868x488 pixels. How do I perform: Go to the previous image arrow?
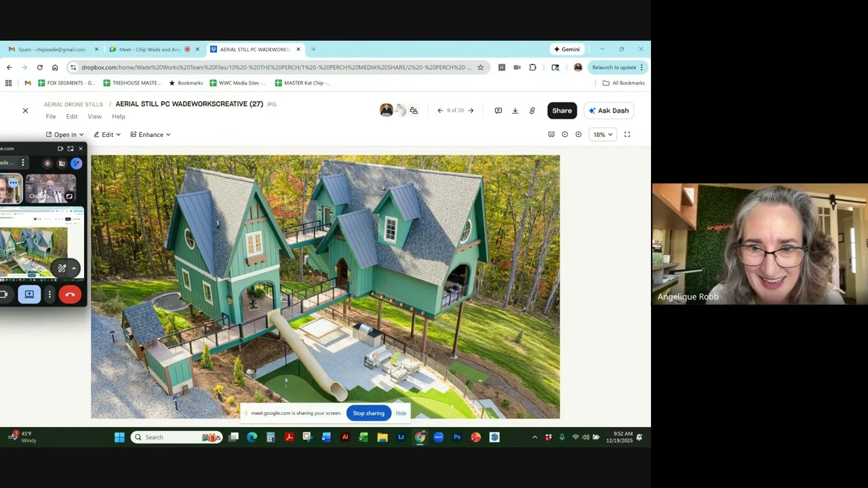coord(440,110)
